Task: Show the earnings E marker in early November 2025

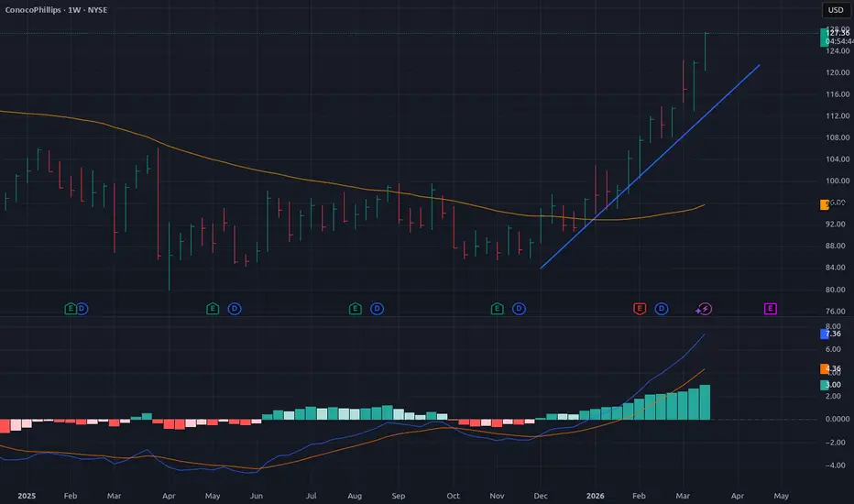Action: (x=498, y=309)
